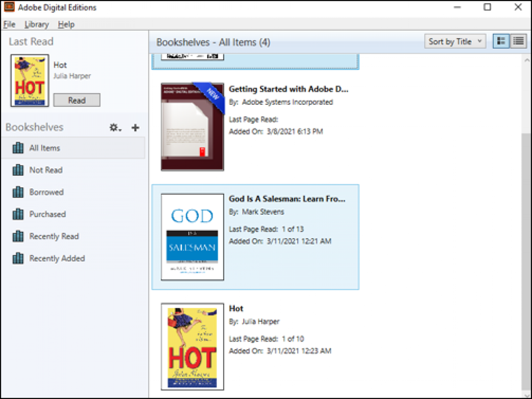This screenshot has height=399, width=532.
Task: Select the Recently Added bookshelf
Action: tap(73, 258)
